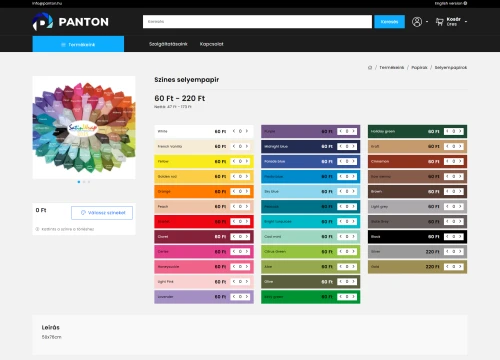Screen dimensions: 500x360
Task: Increase quantity arrow for French Vanilla
Action: pyautogui.click(x=247, y=146)
